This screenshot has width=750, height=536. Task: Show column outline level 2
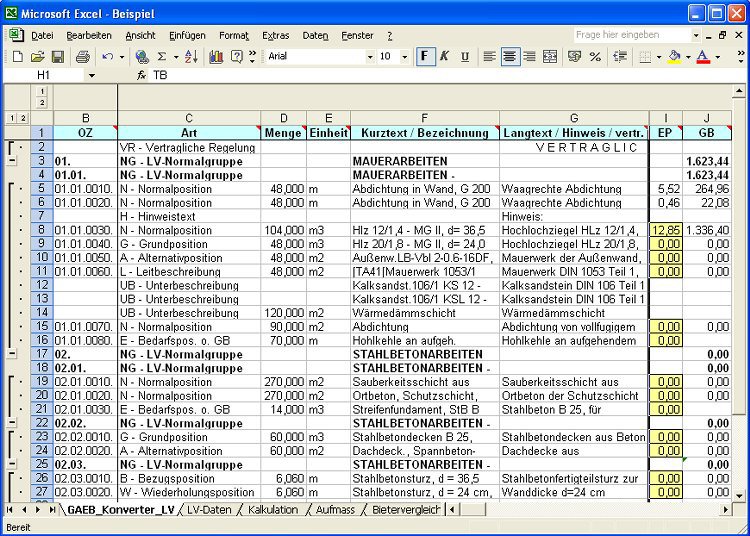click(42, 102)
